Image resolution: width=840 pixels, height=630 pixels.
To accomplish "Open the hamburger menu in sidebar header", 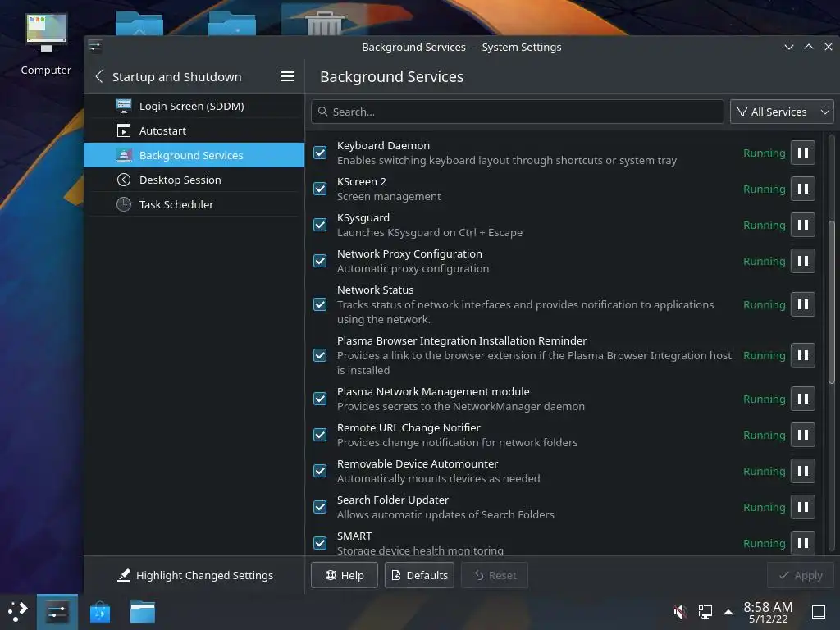I will pyautogui.click(x=288, y=76).
